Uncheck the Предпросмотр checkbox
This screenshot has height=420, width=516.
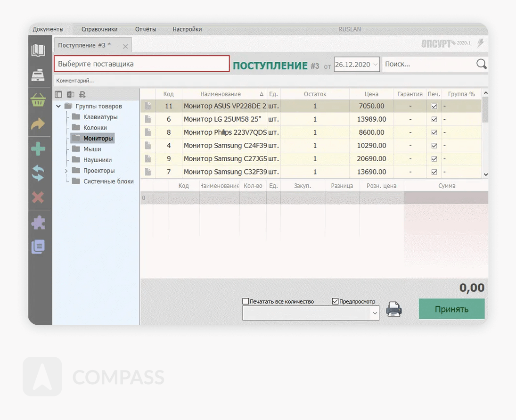tap(336, 301)
